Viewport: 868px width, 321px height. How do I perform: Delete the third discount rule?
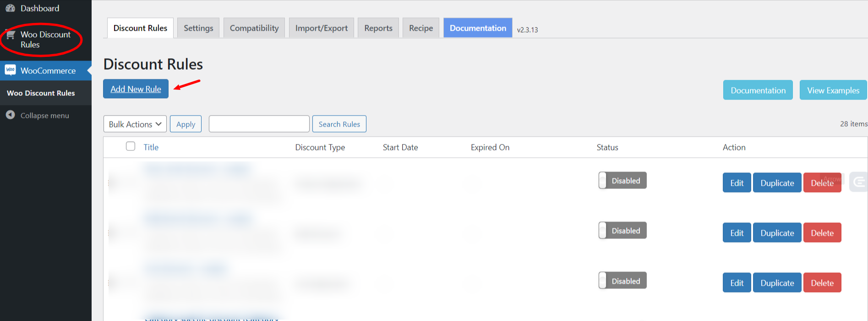(822, 282)
